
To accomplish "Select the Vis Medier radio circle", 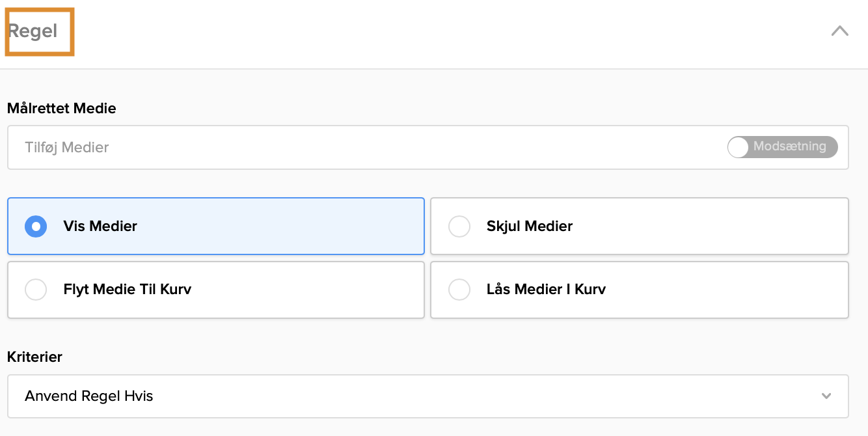I will click(x=36, y=226).
